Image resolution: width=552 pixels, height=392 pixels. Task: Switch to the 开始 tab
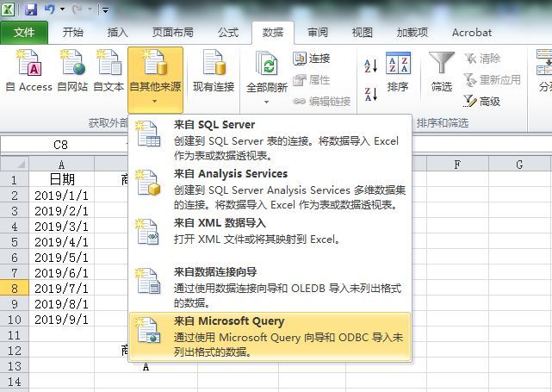[73, 33]
